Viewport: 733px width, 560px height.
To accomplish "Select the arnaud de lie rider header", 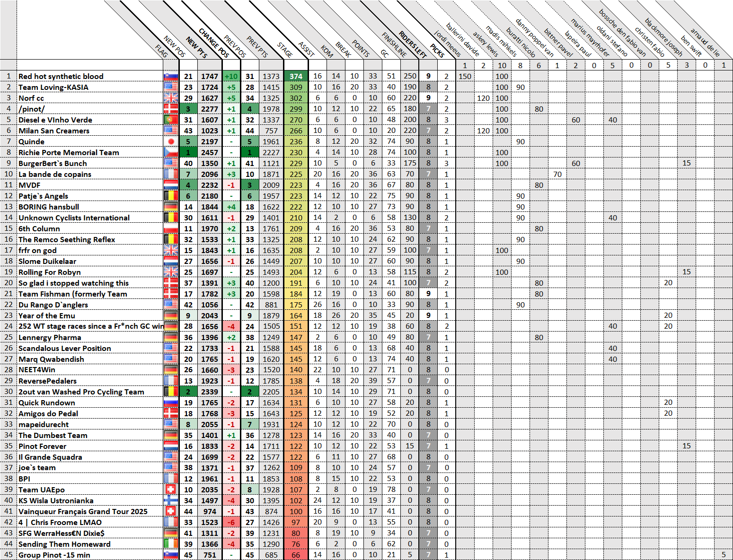I will [x=705, y=43].
